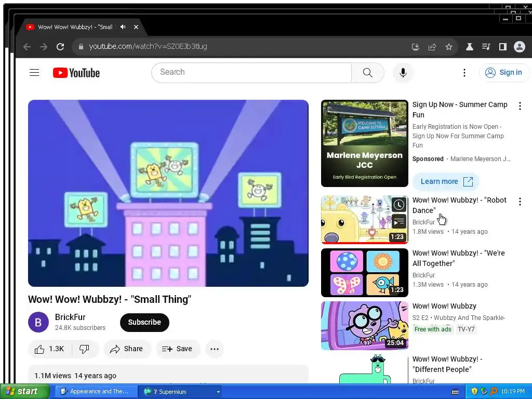Mute the tab via speaker icon
The image size is (532, 399).
pyautogui.click(x=123, y=27)
